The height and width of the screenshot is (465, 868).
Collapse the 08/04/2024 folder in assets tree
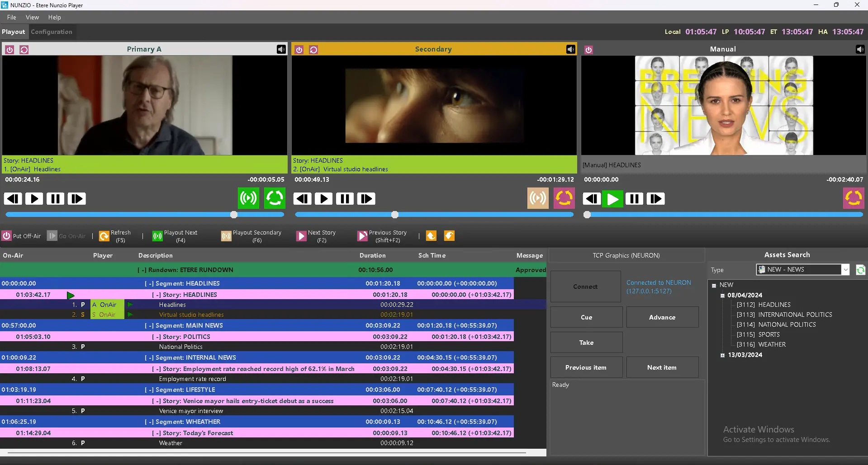tap(722, 296)
